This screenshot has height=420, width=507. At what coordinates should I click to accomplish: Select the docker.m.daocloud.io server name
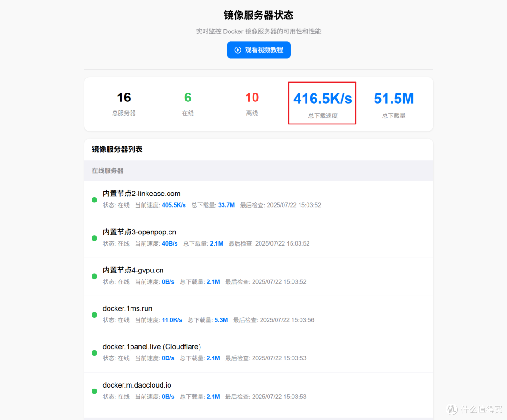click(x=137, y=385)
